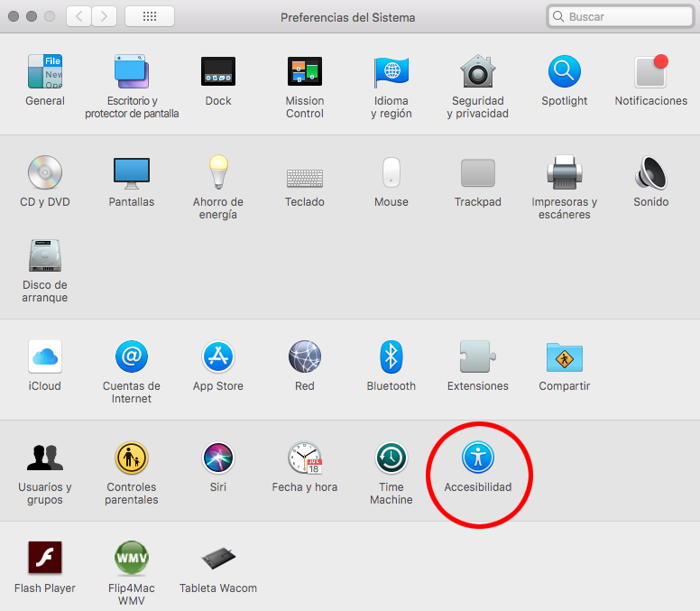The image size is (700, 611).
Task: Open Ahorro de energía lightbulb icon
Action: point(218,172)
